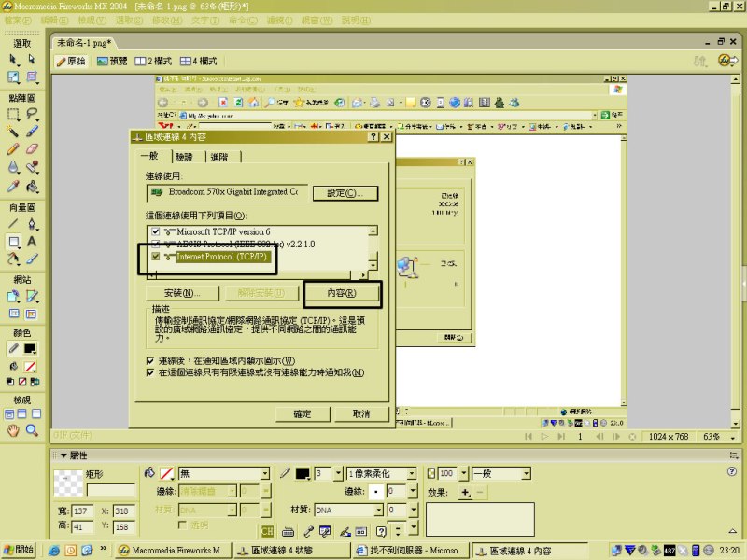
Task: Open the 檔案(F) menu
Action: pyautogui.click(x=18, y=21)
